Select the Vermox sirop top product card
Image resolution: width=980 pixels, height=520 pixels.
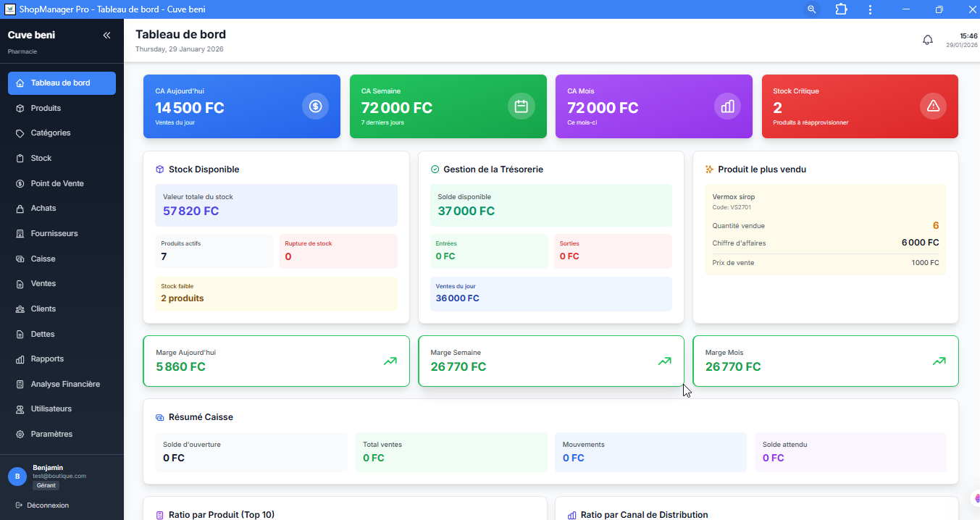[825, 229]
